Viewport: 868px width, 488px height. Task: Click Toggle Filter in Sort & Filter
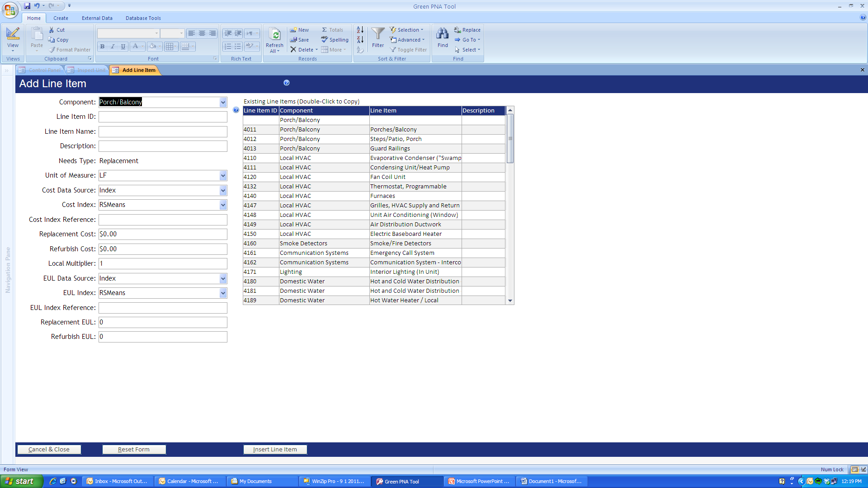409,50
